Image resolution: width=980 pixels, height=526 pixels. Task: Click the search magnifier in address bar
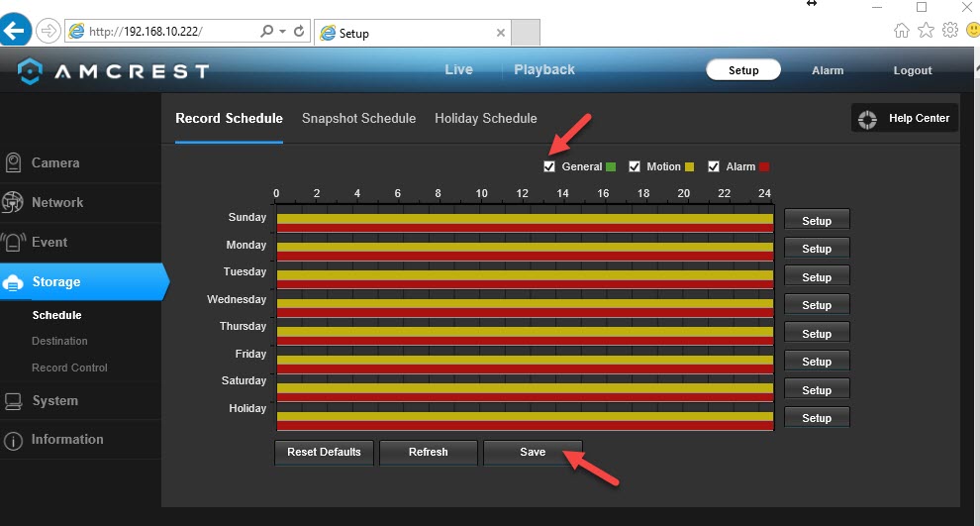pos(267,31)
